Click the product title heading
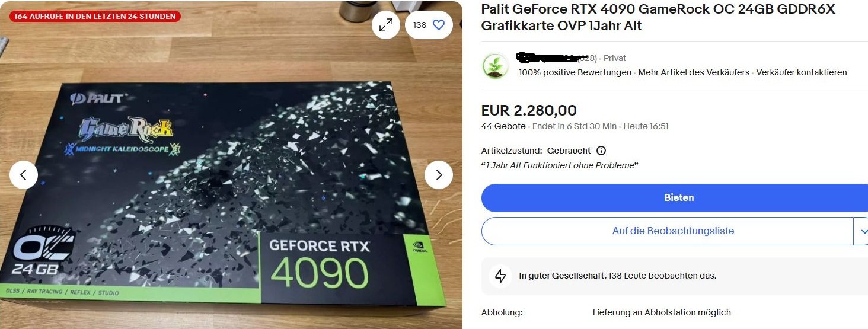Image resolution: width=868 pixels, height=329 pixels. coord(658,18)
